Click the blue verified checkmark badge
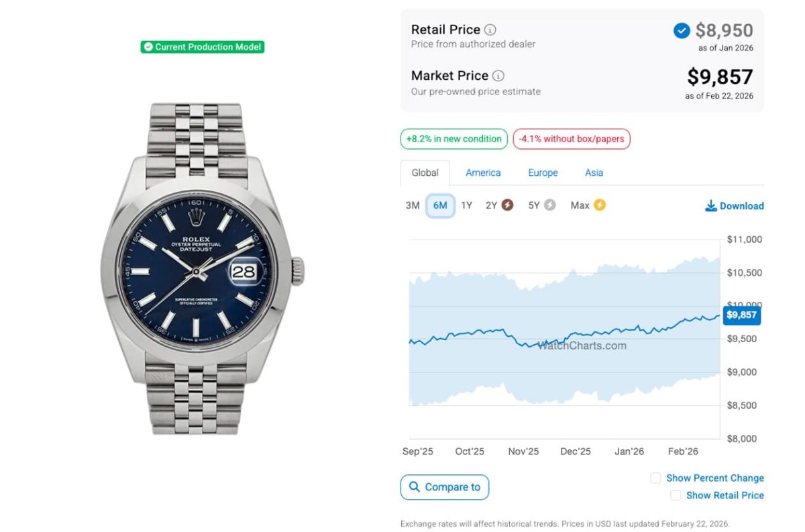The image size is (805, 532). pos(681,30)
